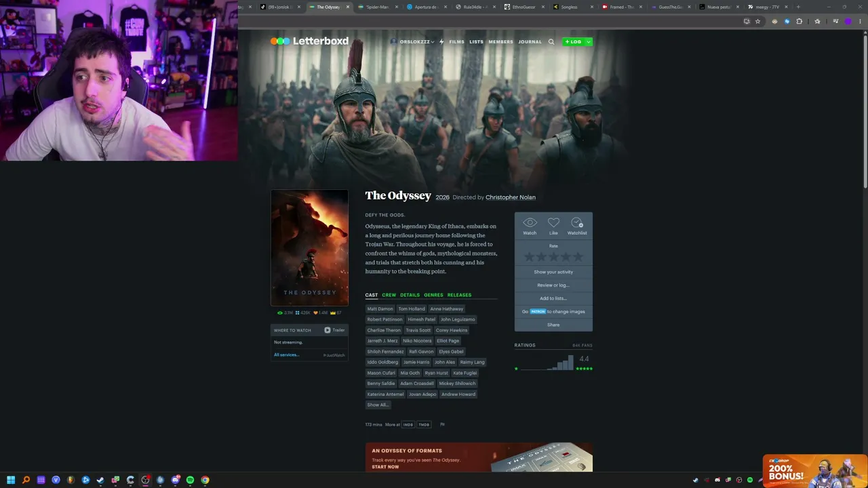Switch to the CREW tab
This screenshot has height=488, width=868.
coord(389,295)
